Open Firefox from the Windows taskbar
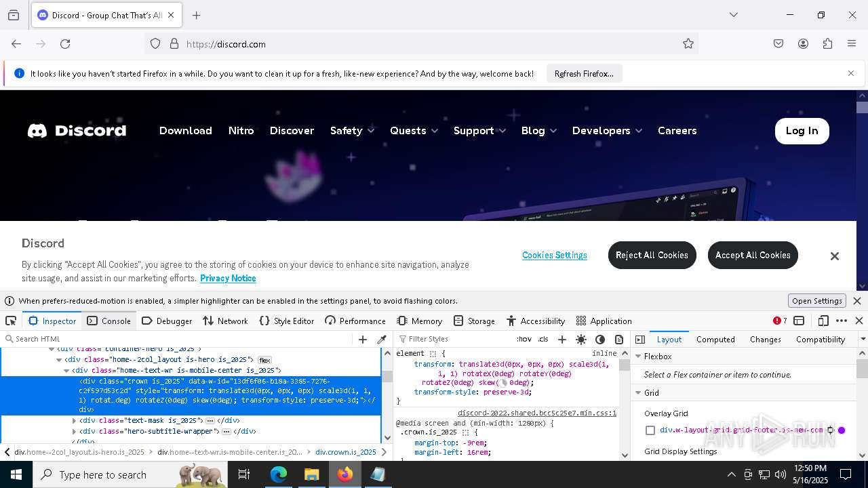Image resolution: width=868 pixels, height=488 pixels. pos(345,474)
